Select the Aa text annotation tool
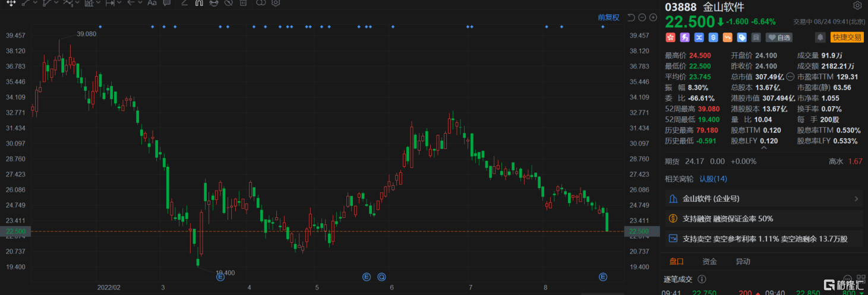 click(x=152, y=3)
